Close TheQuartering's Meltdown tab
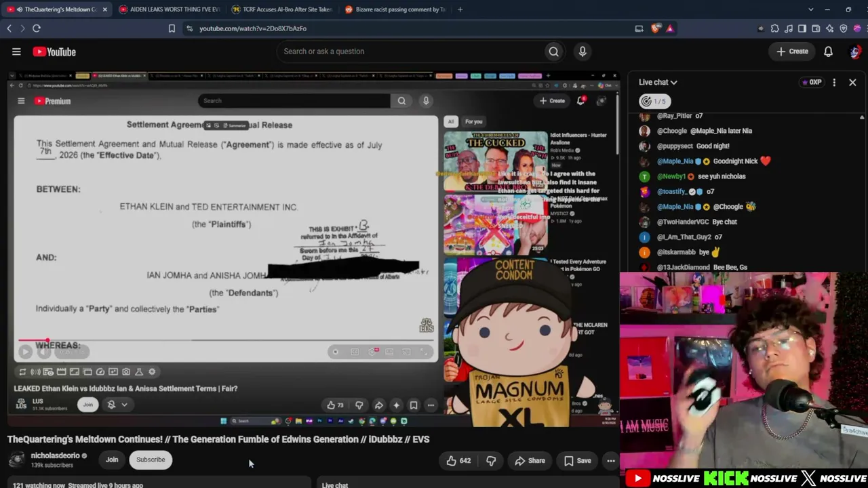The width and height of the screenshot is (868, 488). 104,9
